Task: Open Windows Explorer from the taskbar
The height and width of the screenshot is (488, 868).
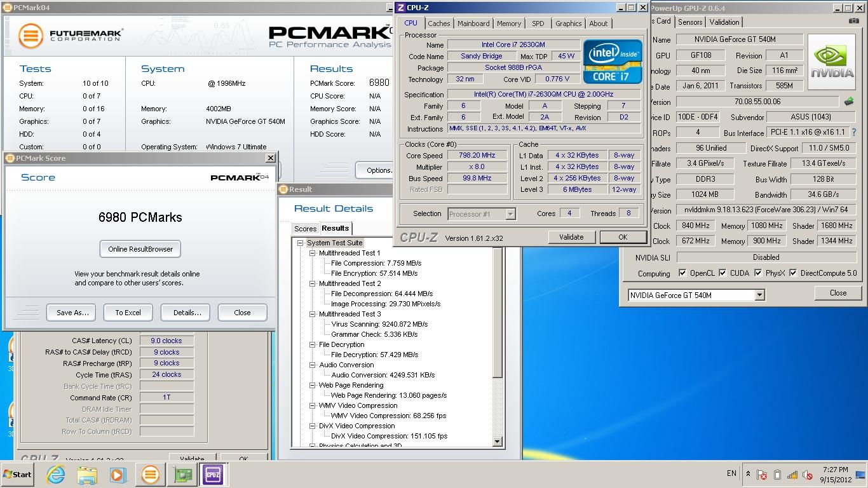Action: [x=86, y=475]
